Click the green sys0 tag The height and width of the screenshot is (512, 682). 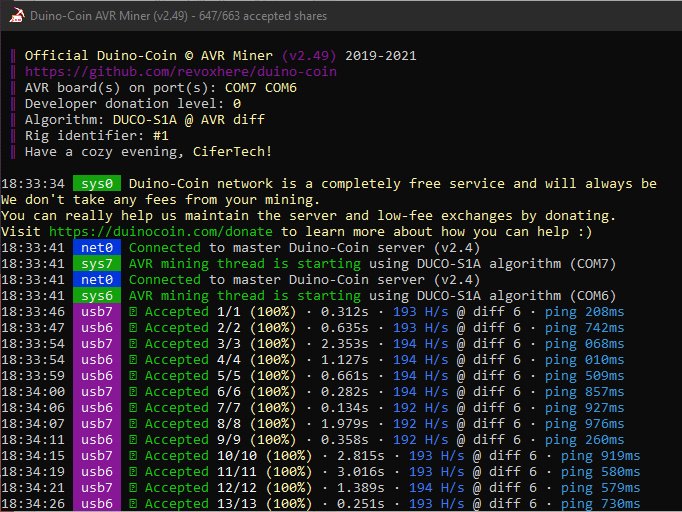point(97,183)
